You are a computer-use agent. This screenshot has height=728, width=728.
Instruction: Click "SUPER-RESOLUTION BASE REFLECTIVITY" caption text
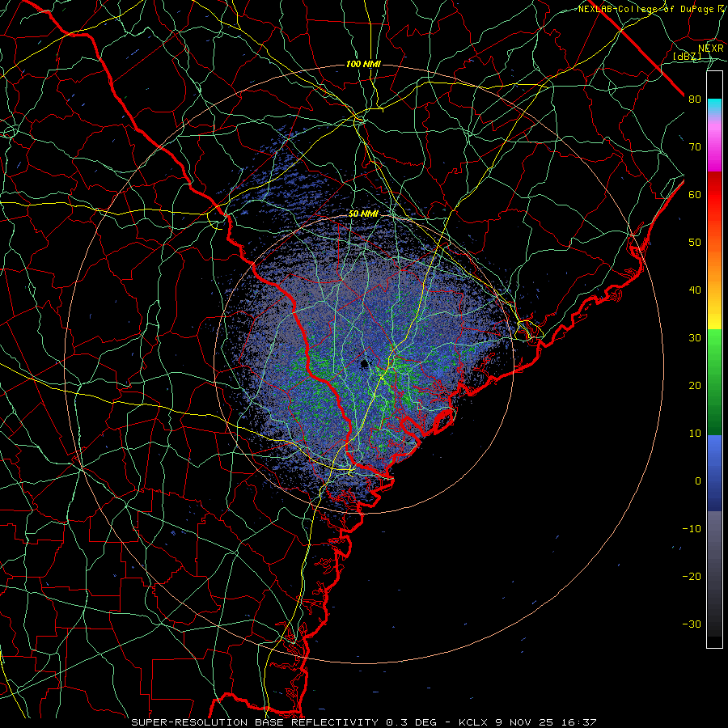pos(255,722)
